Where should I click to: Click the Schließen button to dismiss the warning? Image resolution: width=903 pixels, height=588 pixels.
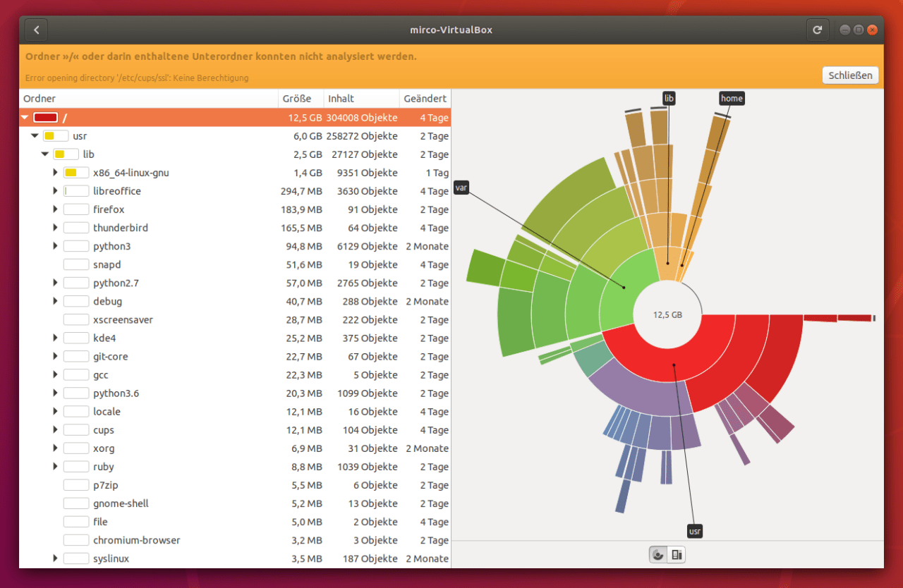[850, 75]
